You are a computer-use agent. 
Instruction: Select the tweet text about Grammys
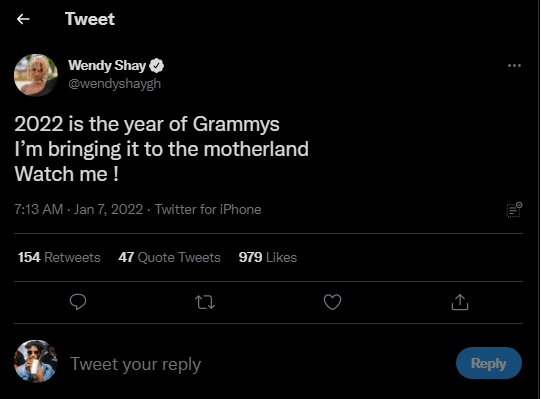click(x=161, y=149)
